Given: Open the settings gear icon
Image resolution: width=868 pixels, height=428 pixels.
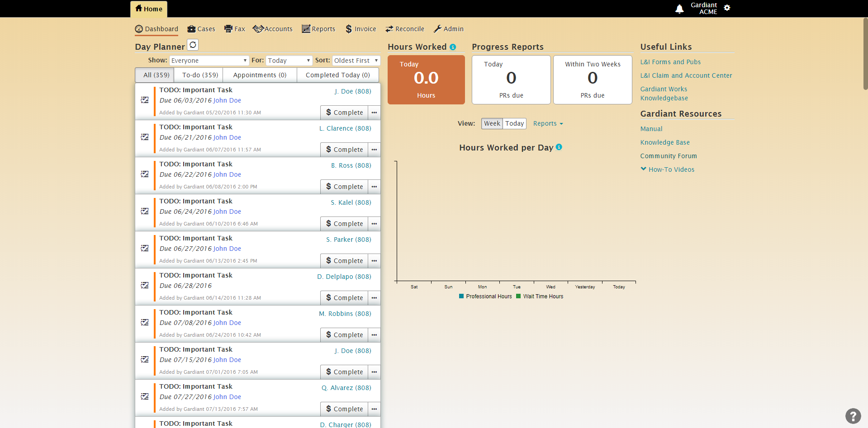Looking at the screenshot, I should (x=727, y=8).
